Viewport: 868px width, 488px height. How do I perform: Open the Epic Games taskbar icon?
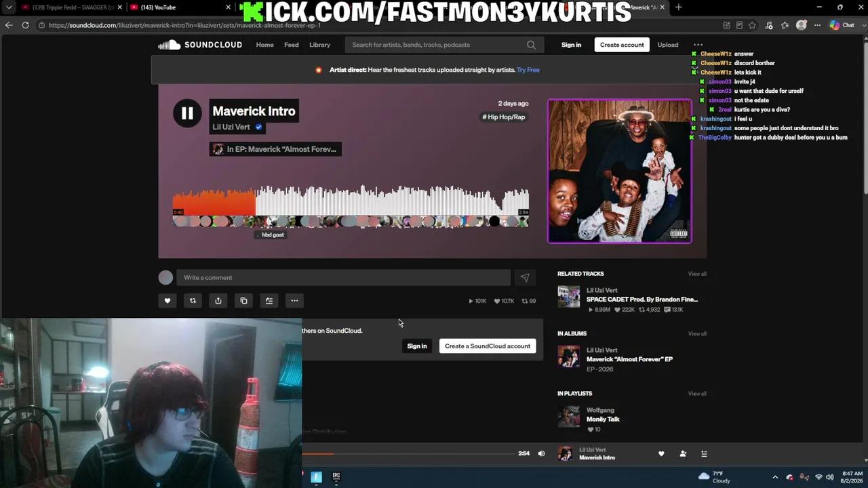click(x=336, y=476)
